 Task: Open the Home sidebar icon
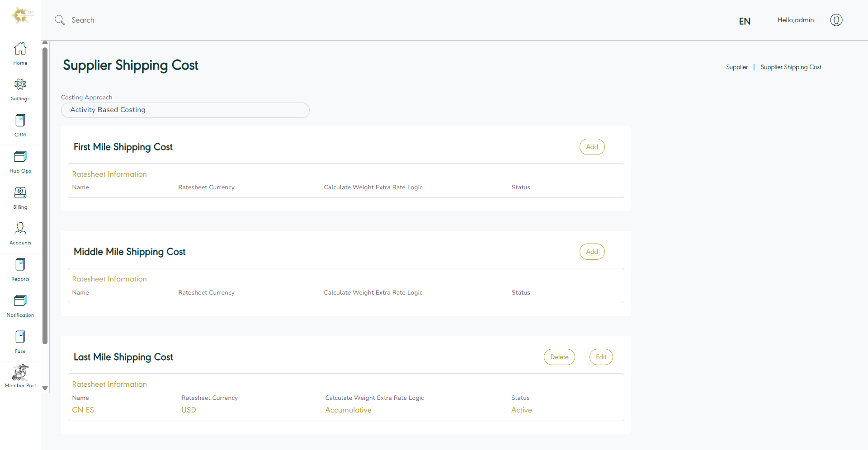coord(20,49)
